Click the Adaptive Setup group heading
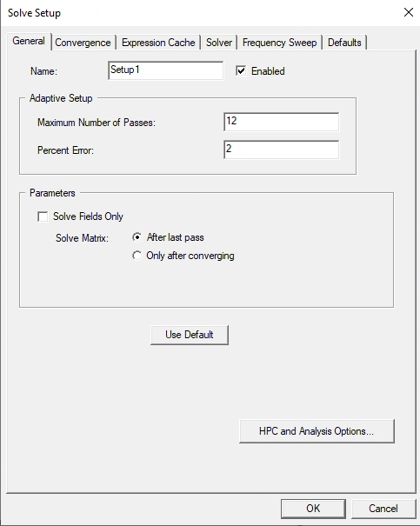This screenshot has height=526, width=420. coord(61,98)
